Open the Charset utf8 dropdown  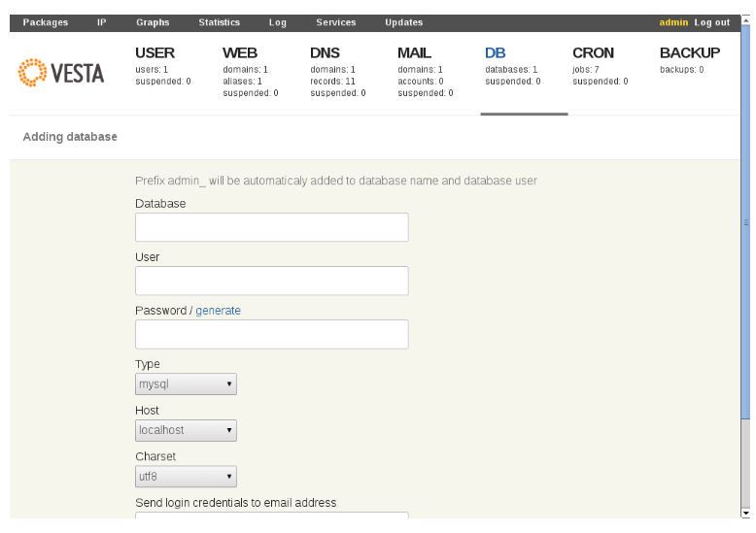click(x=186, y=477)
